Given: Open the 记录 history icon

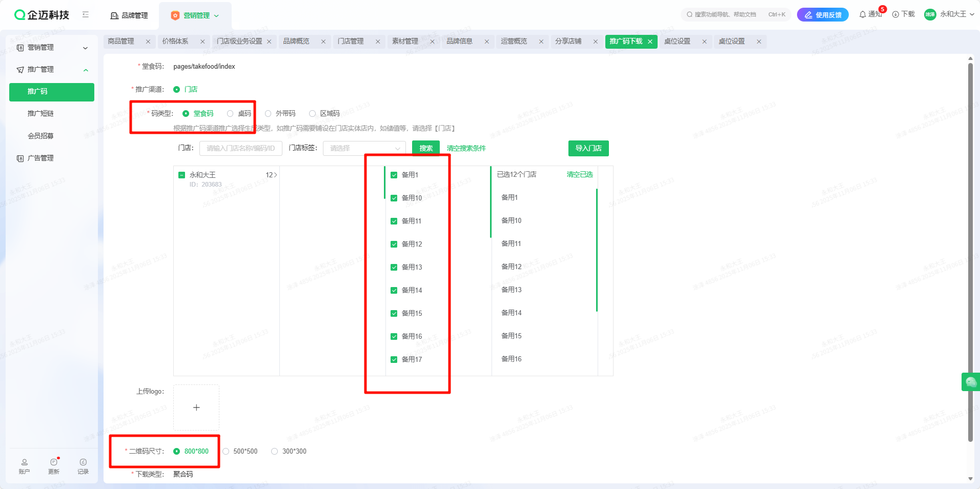Looking at the screenshot, I should pyautogui.click(x=83, y=462).
